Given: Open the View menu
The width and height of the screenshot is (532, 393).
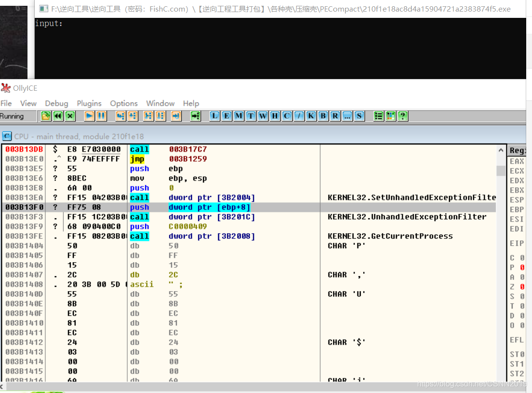Looking at the screenshot, I should [28, 103].
